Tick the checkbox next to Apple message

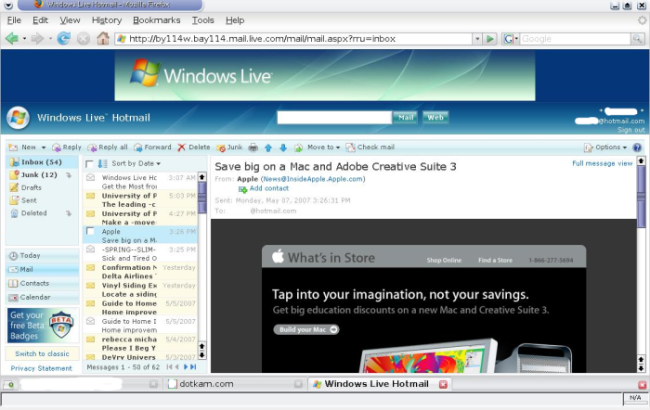(x=90, y=231)
